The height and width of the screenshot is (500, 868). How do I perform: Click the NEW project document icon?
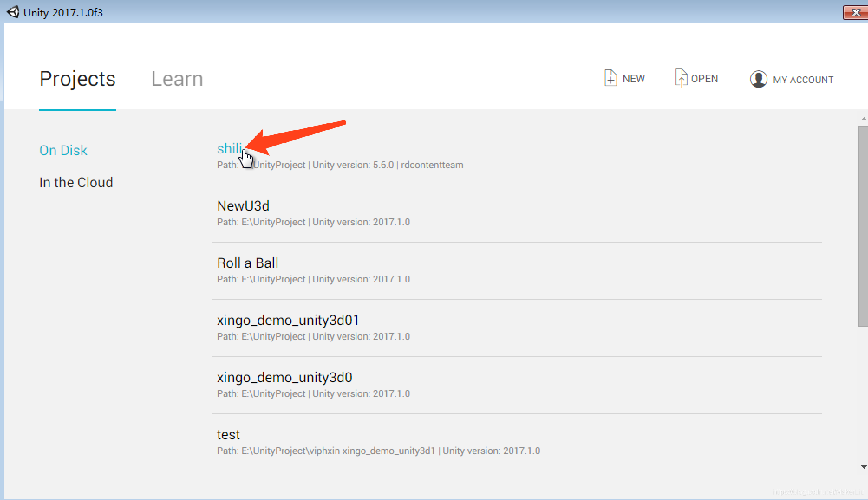(x=610, y=78)
